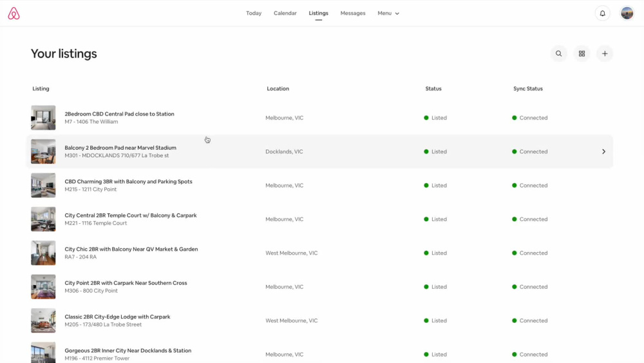The height and width of the screenshot is (363, 644).
Task: Click the Listing column header
Action: 41,88
